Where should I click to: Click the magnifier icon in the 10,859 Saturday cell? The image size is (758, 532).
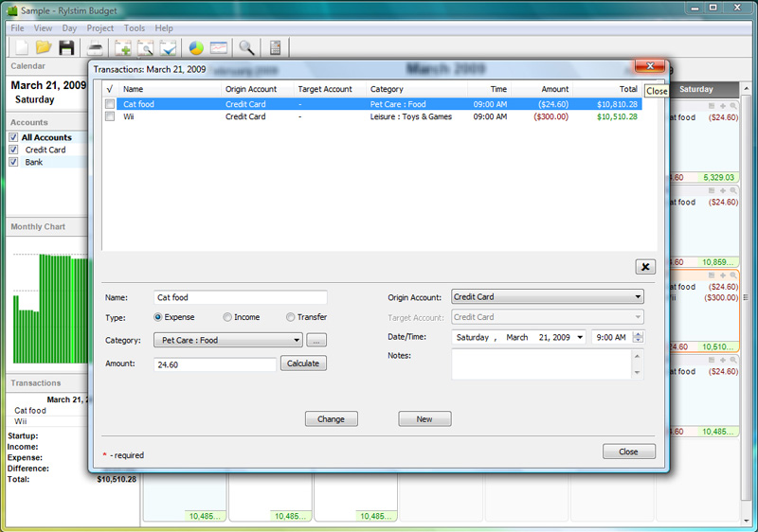point(733,190)
